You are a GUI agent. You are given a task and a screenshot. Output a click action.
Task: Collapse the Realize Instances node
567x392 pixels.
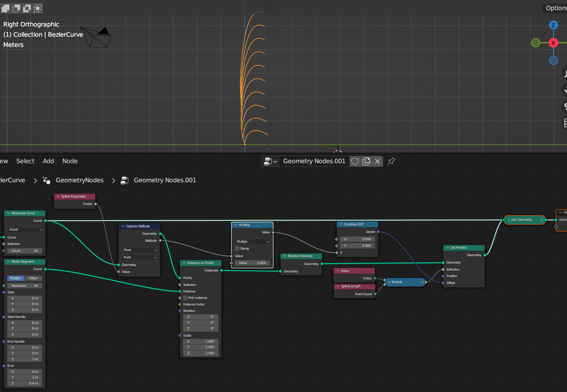[x=284, y=256]
